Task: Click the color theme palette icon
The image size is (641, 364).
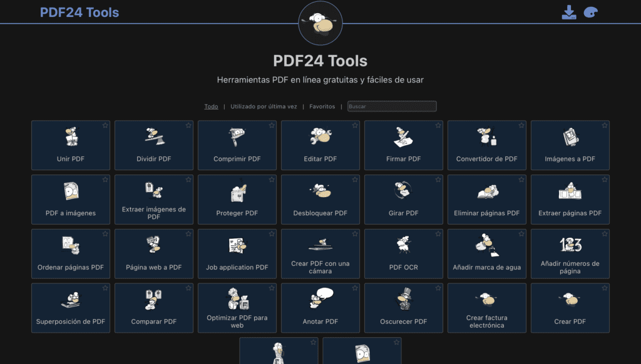Action: [590, 13]
